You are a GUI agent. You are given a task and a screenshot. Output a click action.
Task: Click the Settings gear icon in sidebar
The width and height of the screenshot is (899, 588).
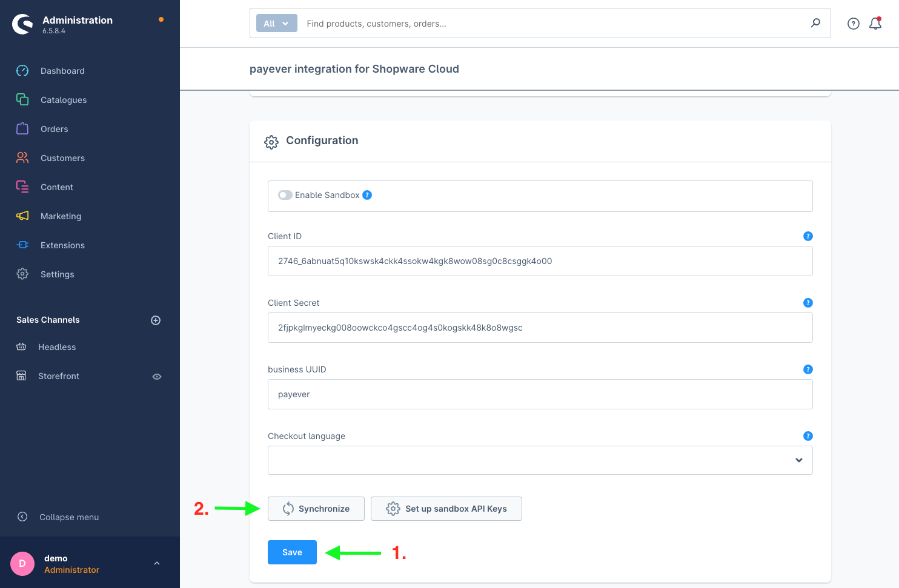(x=22, y=274)
